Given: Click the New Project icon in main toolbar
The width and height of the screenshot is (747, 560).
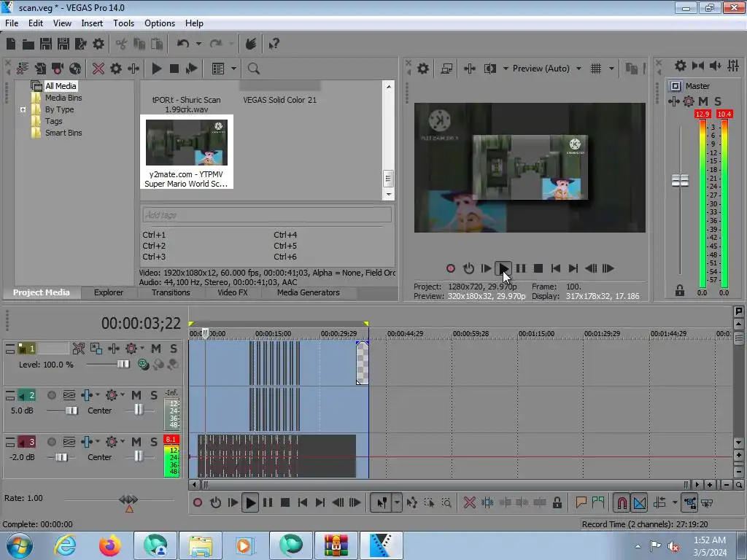Looking at the screenshot, I should coord(11,44).
